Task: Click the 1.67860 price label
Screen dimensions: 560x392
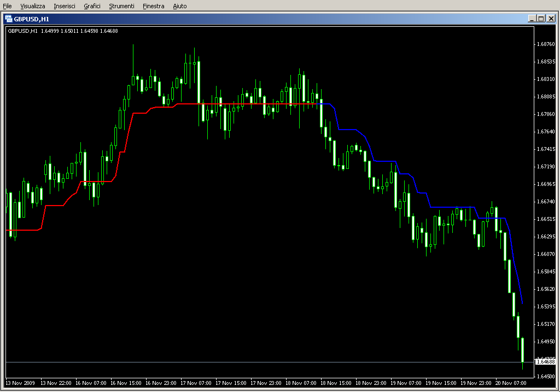Action: 546,114
